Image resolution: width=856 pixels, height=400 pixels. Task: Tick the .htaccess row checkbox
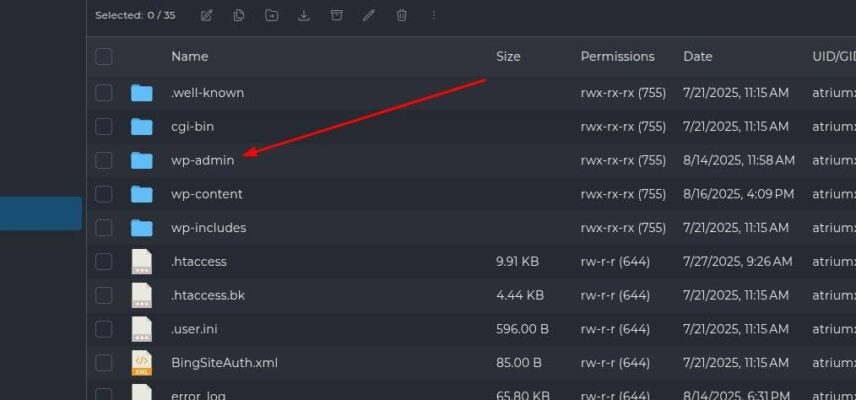104,261
